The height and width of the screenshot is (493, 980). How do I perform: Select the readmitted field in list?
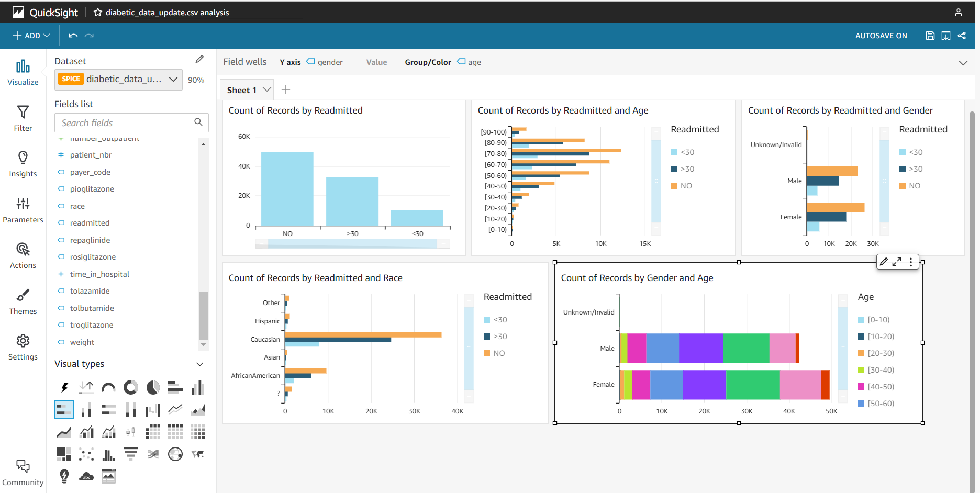(90, 223)
